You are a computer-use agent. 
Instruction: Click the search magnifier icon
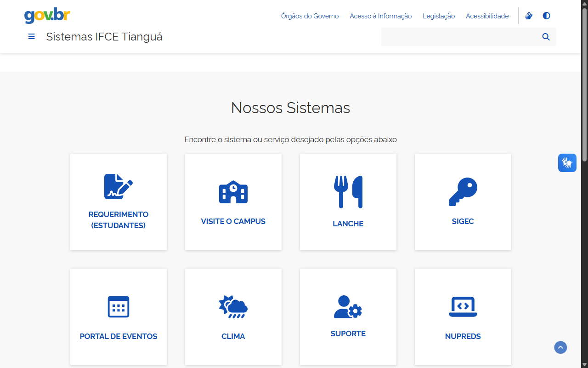point(546,37)
